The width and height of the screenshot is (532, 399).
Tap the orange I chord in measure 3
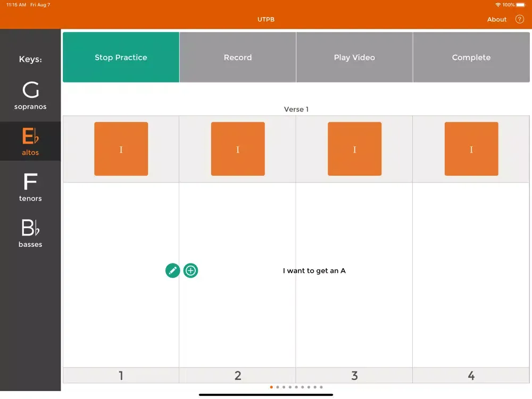pos(354,149)
